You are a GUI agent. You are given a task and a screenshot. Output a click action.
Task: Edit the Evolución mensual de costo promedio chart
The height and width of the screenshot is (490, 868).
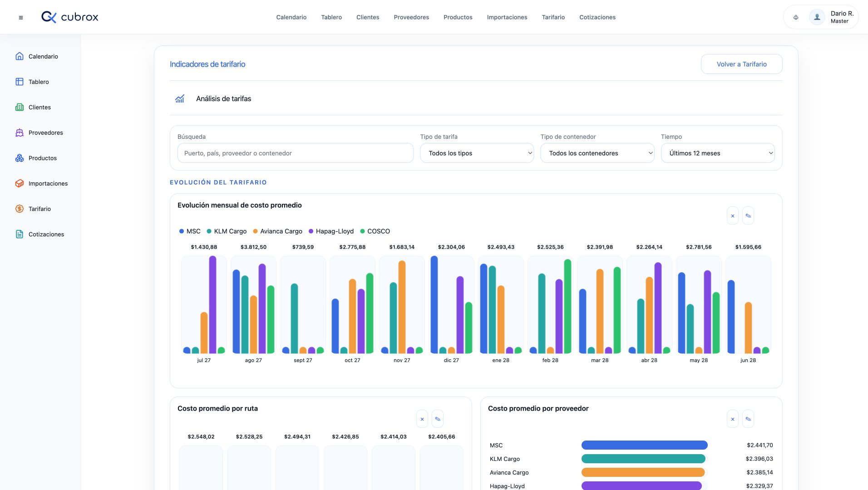coord(748,216)
